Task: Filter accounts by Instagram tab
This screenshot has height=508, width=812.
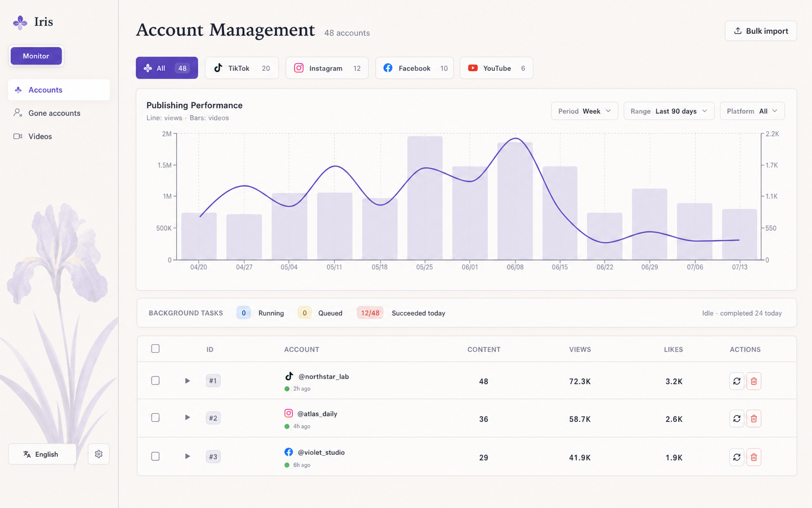Action: pyautogui.click(x=327, y=68)
